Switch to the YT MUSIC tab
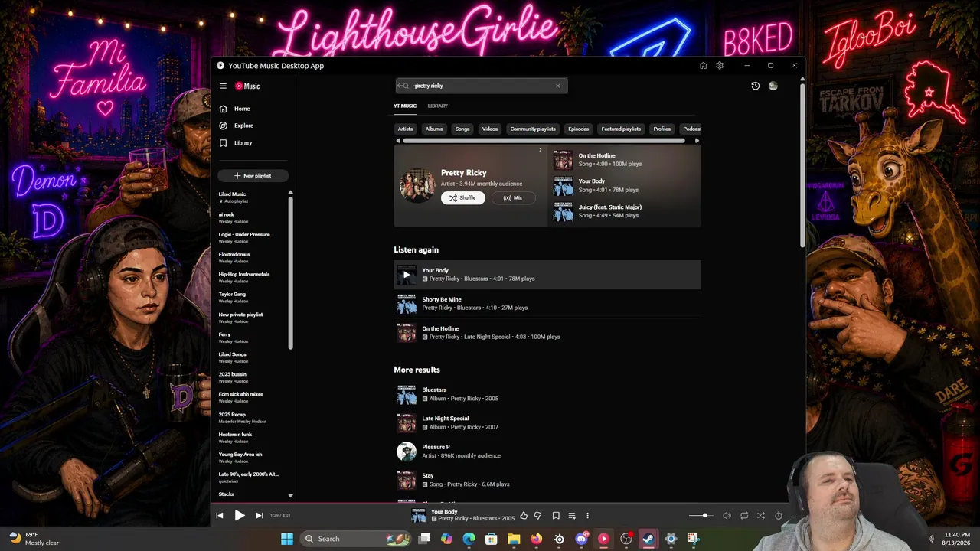This screenshot has height=551, width=980. (x=405, y=106)
